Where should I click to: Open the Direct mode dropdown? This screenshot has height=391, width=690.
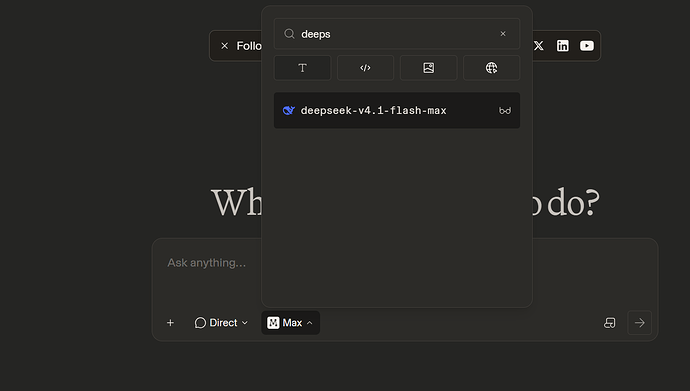click(221, 323)
